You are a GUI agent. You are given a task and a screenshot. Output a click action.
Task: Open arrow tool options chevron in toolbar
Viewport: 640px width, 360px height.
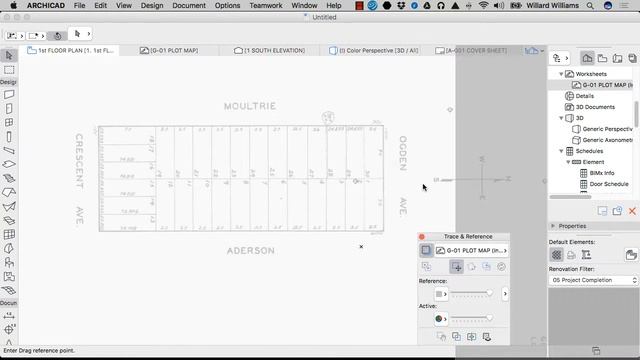tap(89, 34)
